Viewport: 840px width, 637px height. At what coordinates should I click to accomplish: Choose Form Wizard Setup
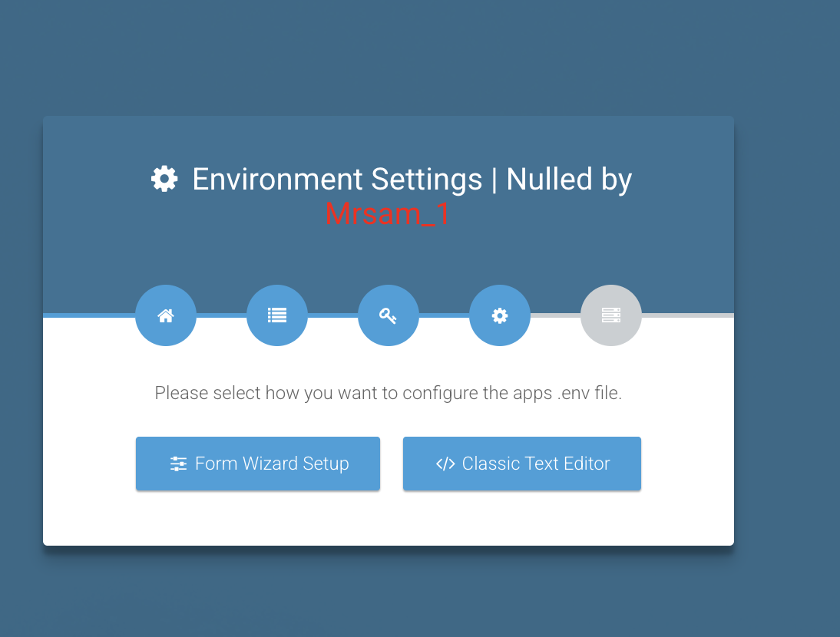coord(258,464)
